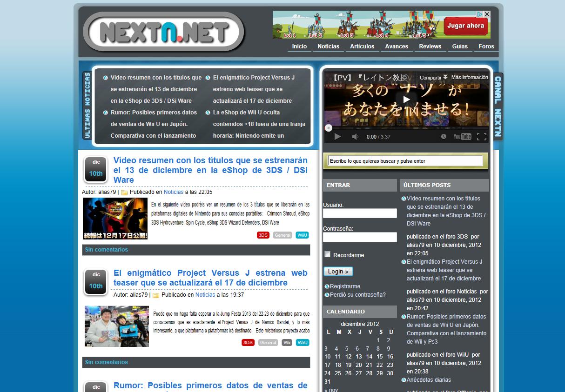Enter fullscreen mode on the video
The width and height of the screenshot is (565, 392).
pos(482,137)
